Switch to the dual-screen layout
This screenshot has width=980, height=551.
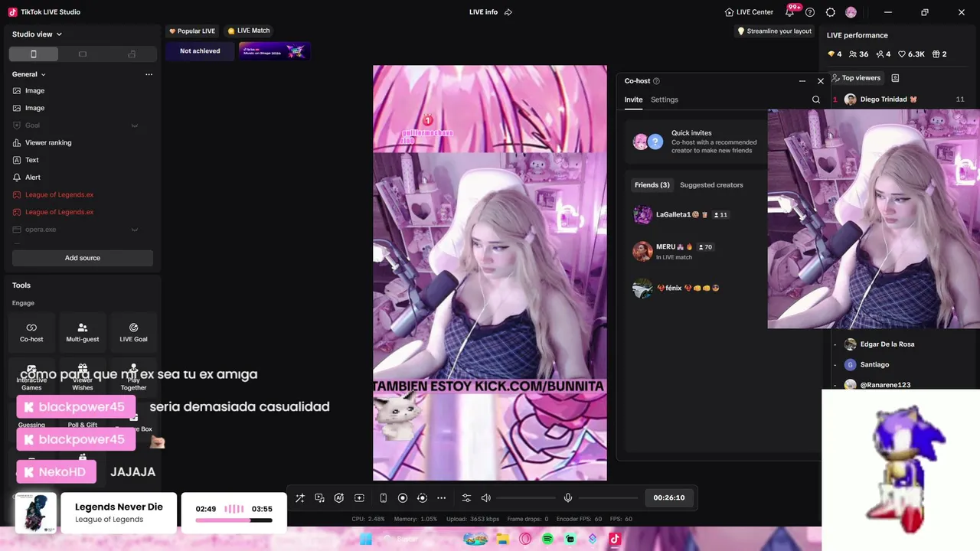pyautogui.click(x=132, y=54)
